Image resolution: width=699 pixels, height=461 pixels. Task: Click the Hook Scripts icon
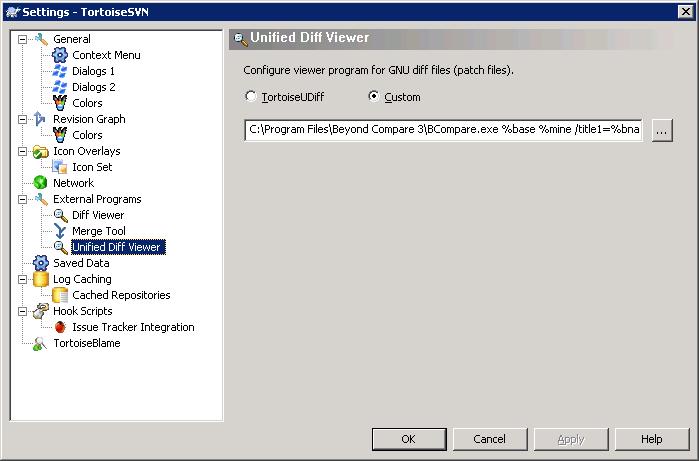pos(41,311)
